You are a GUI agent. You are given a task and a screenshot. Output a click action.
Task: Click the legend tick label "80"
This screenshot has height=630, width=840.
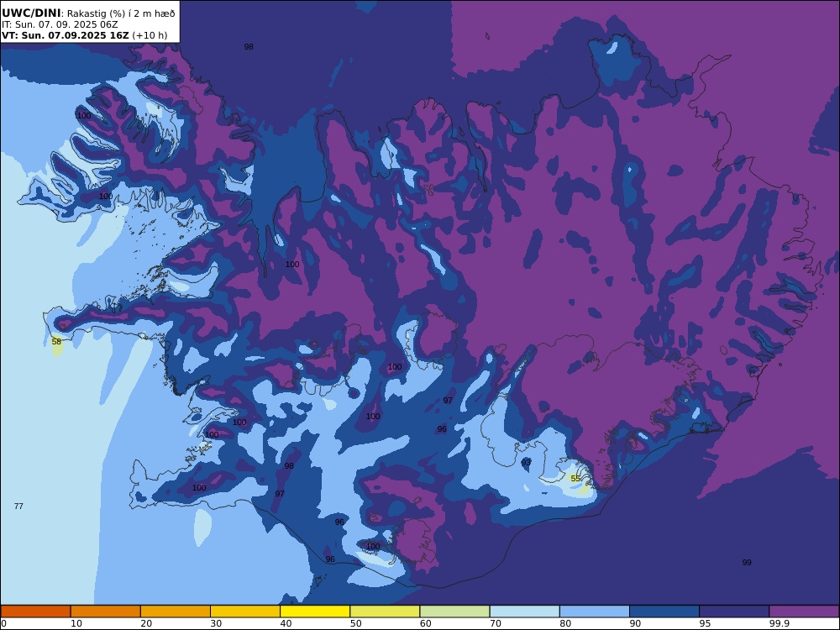pyautogui.click(x=565, y=623)
